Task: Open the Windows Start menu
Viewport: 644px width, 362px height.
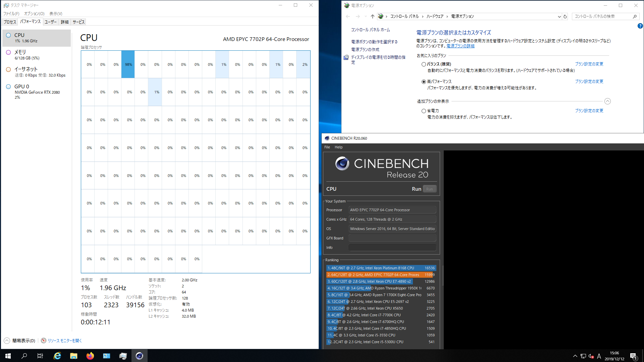Action: coord(8,356)
